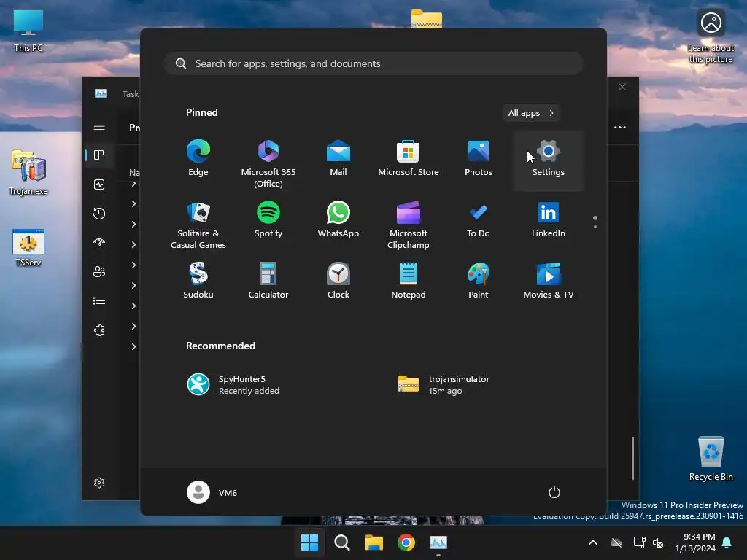Image resolution: width=747 pixels, height=560 pixels.
Task: Switch to Task Manager on taskbar
Action: pyautogui.click(x=438, y=542)
